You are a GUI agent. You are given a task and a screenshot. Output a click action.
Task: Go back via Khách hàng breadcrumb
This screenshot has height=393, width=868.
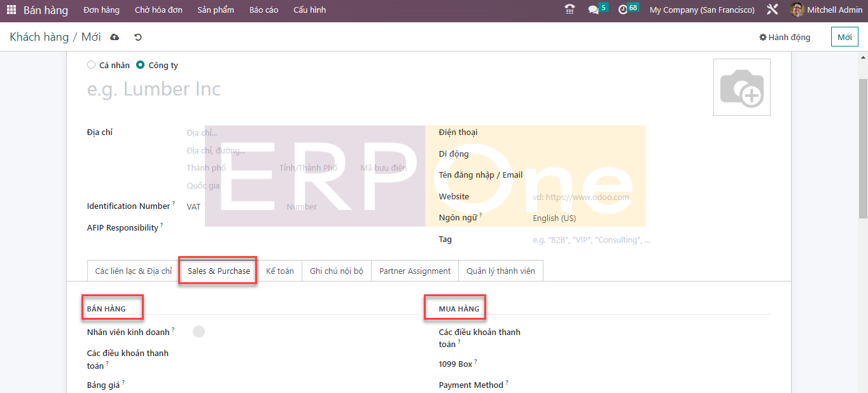[x=39, y=37]
